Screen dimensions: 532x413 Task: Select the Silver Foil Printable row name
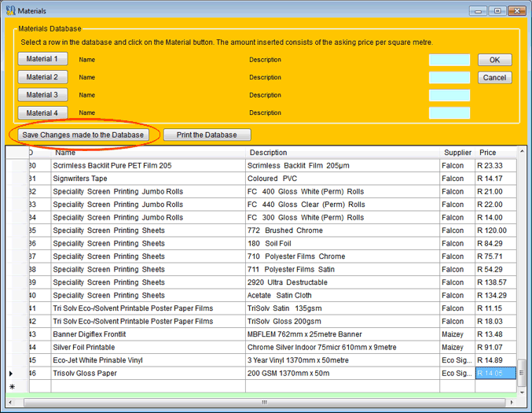tap(84, 347)
